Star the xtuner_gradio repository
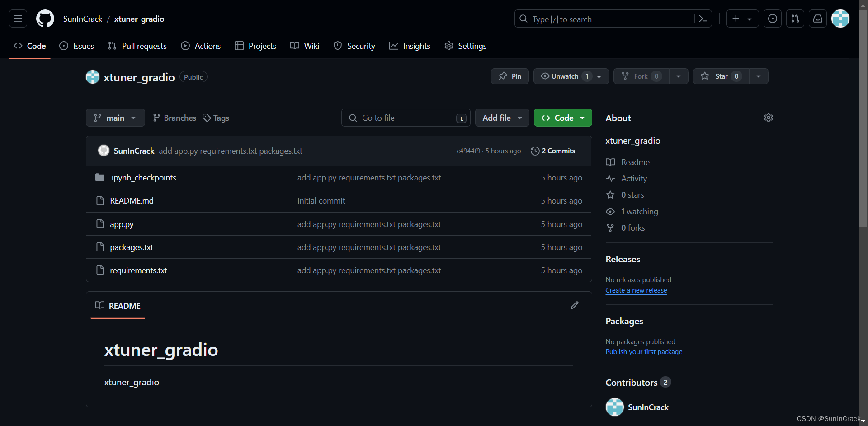 pos(721,76)
